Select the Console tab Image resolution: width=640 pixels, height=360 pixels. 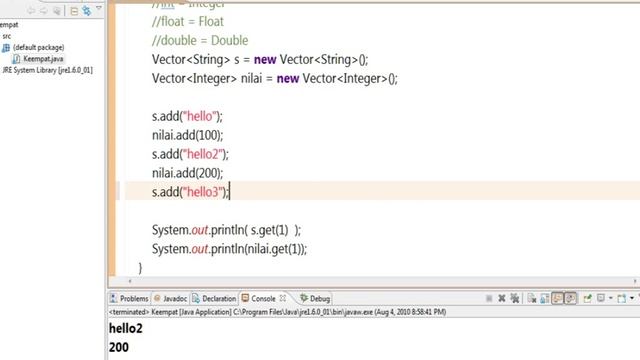click(263, 299)
